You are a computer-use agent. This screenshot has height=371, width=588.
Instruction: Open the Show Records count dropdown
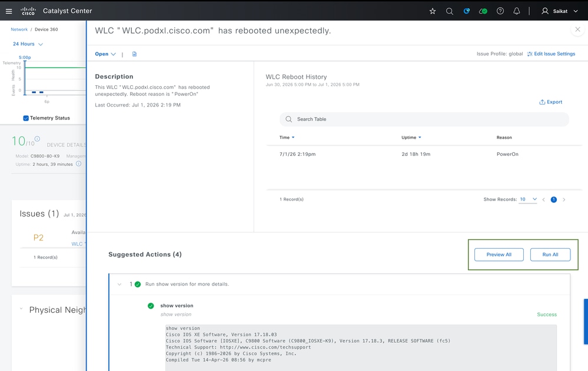(528, 199)
